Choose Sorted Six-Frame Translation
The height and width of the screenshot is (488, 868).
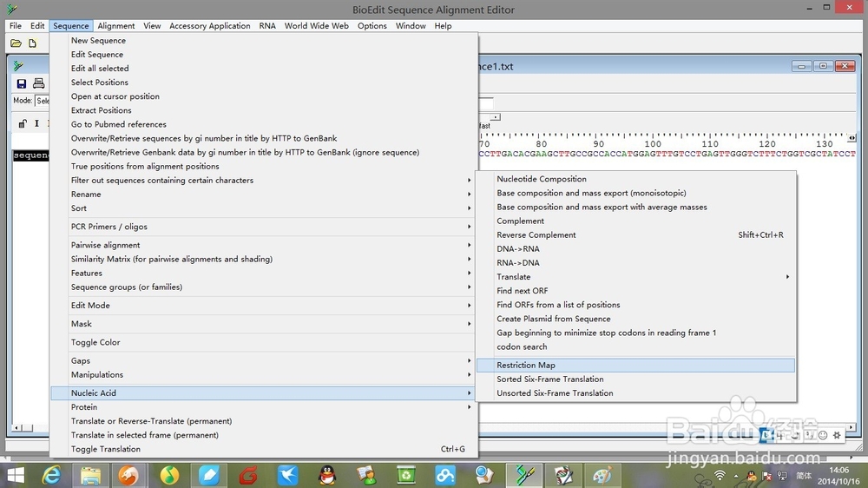click(x=636, y=379)
